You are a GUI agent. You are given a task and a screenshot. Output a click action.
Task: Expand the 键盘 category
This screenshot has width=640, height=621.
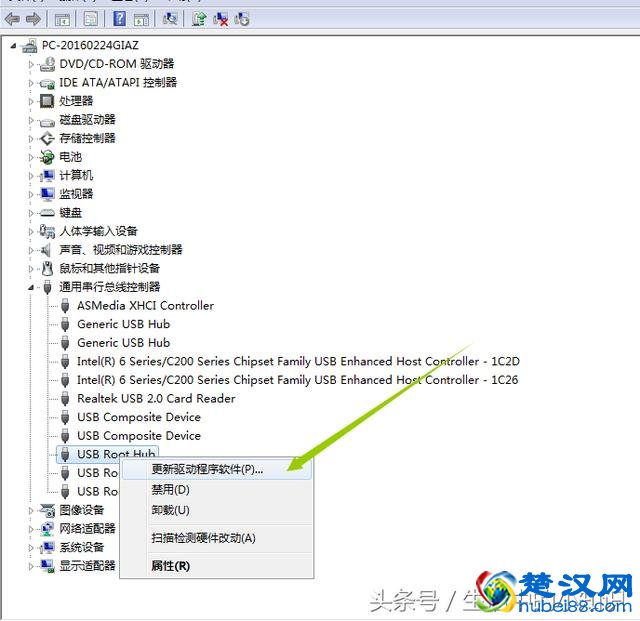pyautogui.click(x=31, y=213)
